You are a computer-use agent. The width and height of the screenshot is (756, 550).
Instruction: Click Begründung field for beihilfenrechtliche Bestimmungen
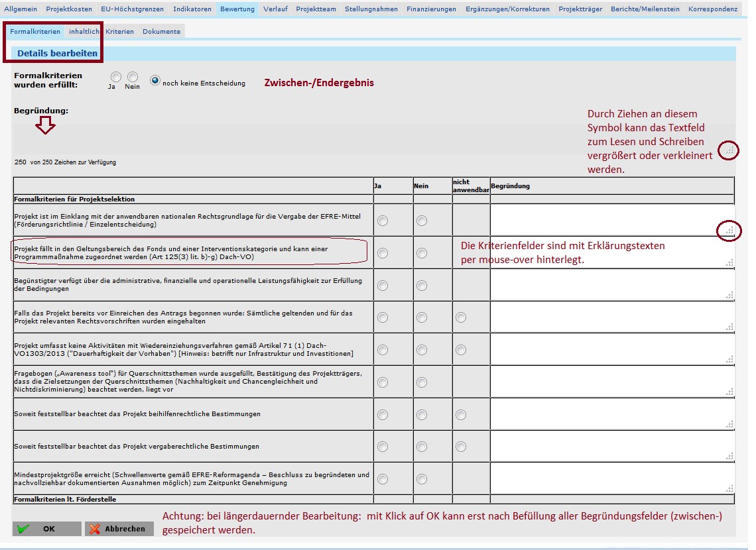[610, 414]
